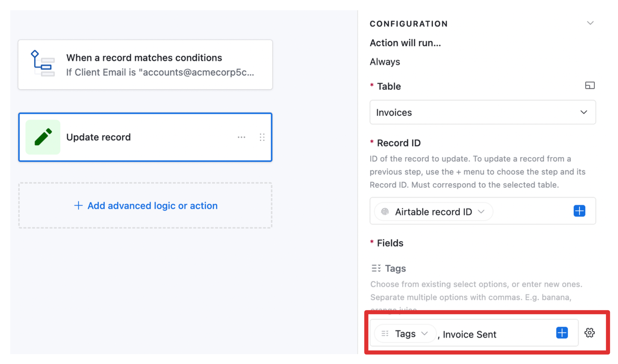
Task: Click Add advanced logic or action
Action: [145, 206]
